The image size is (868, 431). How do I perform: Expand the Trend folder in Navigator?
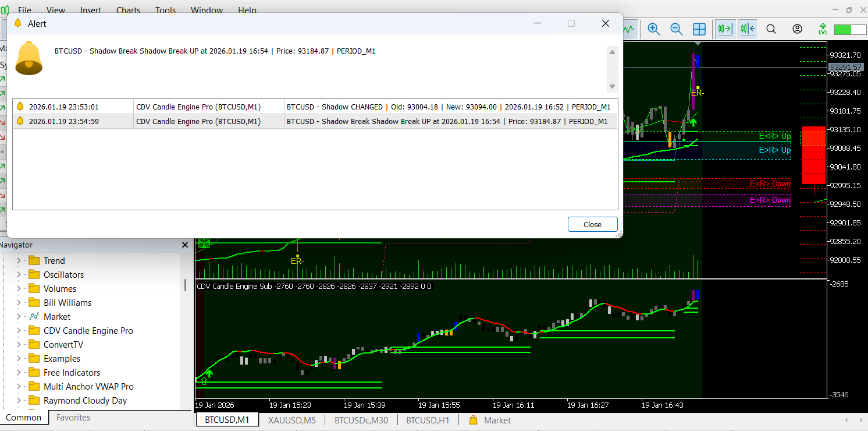(19, 260)
